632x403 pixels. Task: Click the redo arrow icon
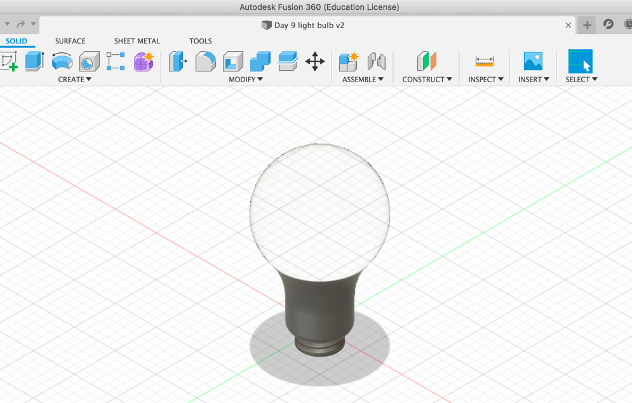21,24
